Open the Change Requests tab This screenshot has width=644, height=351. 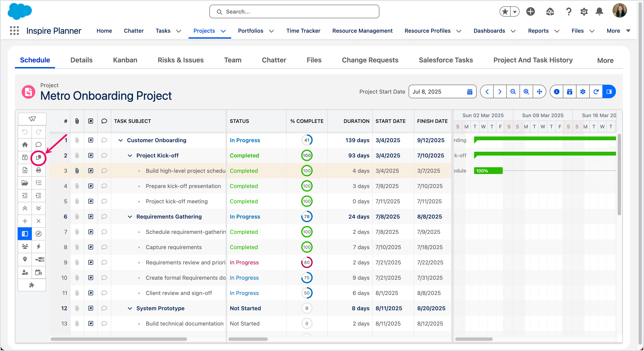click(x=370, y=60)
